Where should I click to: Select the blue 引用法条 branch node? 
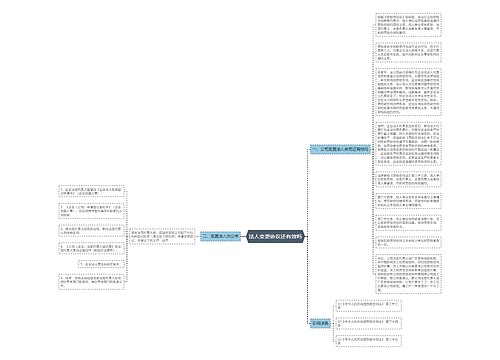(320, 323)
